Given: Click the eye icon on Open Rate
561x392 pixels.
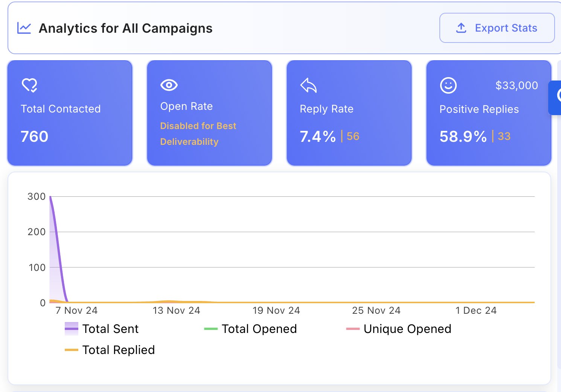Looking at the screenshot, I should tap(169, 85).
